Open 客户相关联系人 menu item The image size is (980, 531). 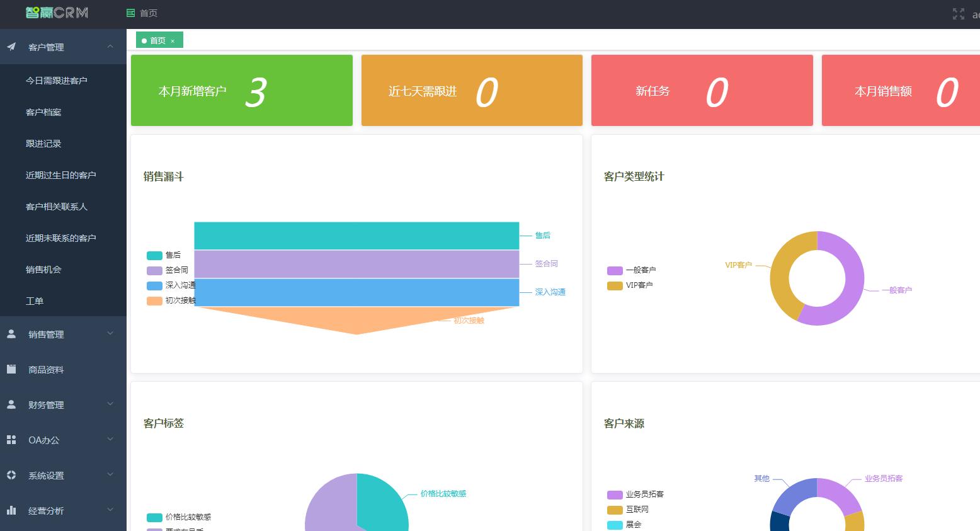tap(63, 207)
